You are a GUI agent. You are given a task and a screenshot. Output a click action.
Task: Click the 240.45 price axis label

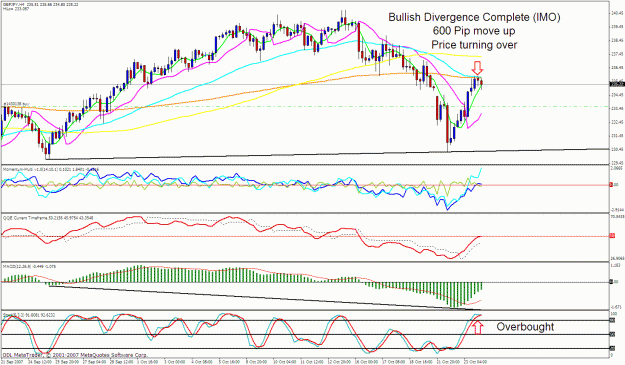tap(617, 13)
